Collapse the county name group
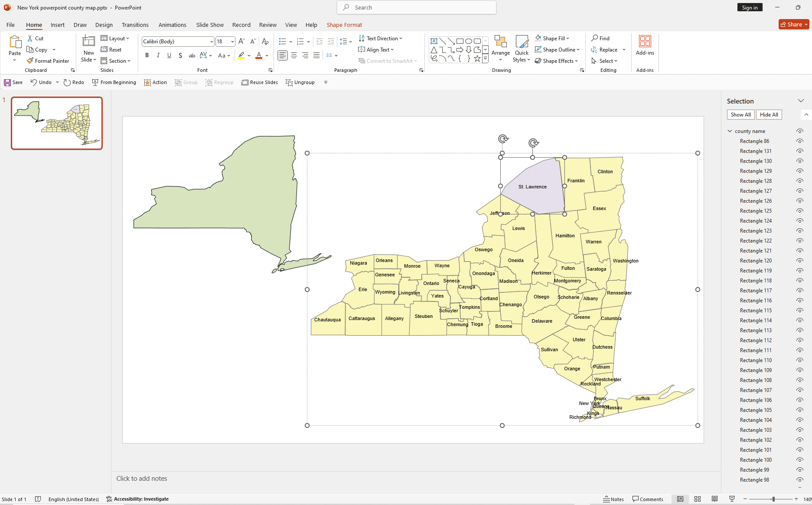The width and height of the screenshot is (812, 505). [x=730, y=131]
